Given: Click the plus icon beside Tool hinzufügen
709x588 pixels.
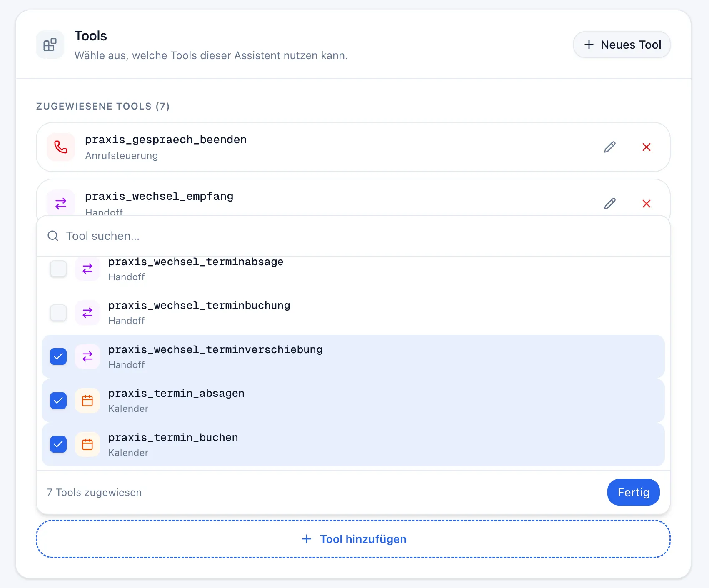Looking at the screenshot, I should pos(307,539).
